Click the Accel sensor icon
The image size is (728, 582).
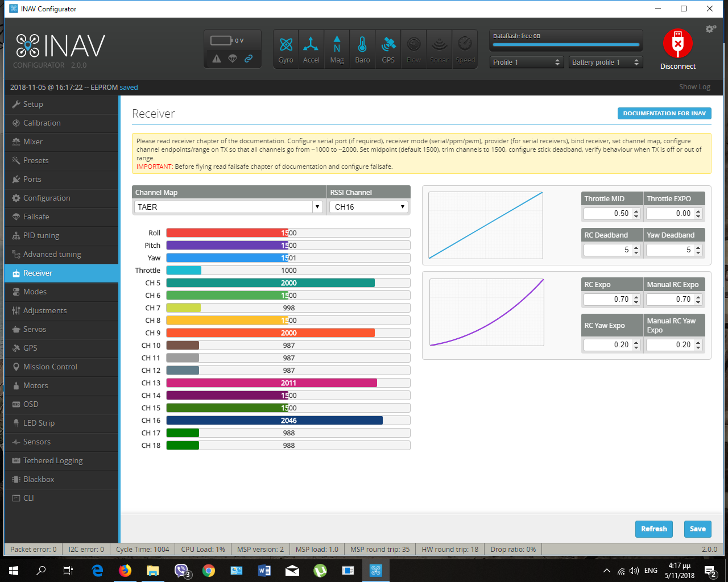pyautogui.click(x=311, y=49)
